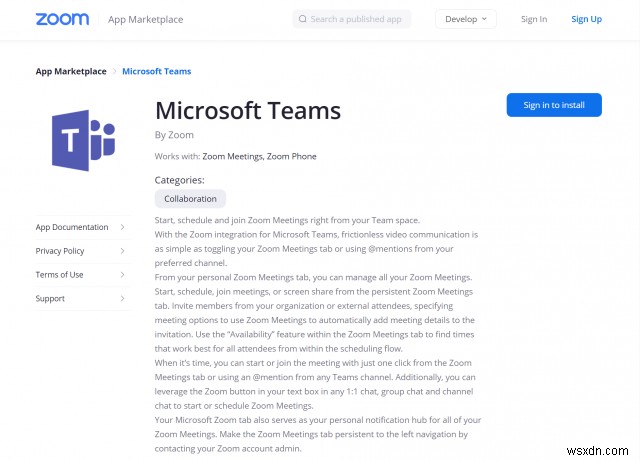Viewport: 640px width, 461px height.
Task: Click the paragraph line 'preferred channel.'
Action: [x=191, y=263]
